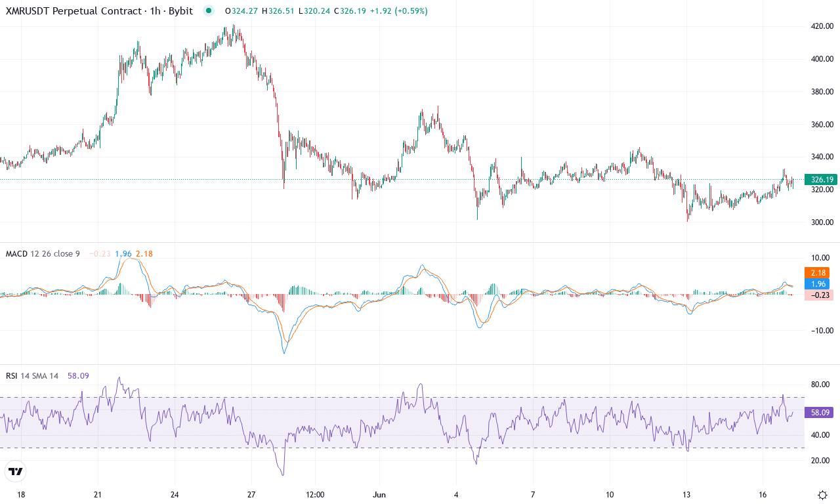Click the 380.00 price axis label

pos(822,92)
